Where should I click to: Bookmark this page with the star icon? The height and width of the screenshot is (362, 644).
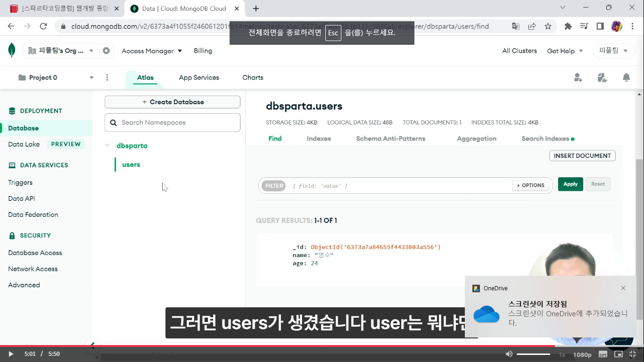point(548,26)
